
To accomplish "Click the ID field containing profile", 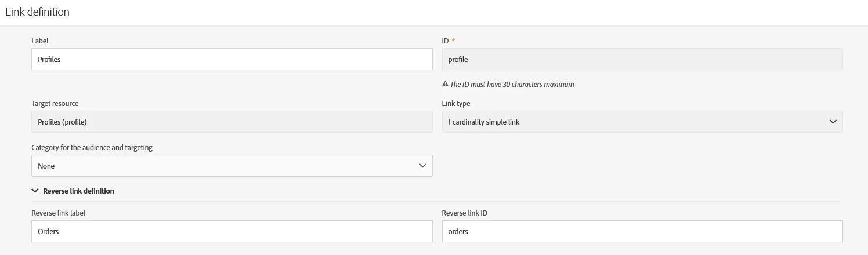I will click(642, 59).
